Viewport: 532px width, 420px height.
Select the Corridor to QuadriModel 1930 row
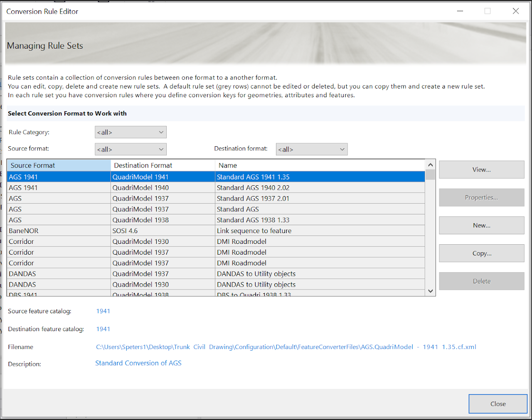click(x=216, y=242)
